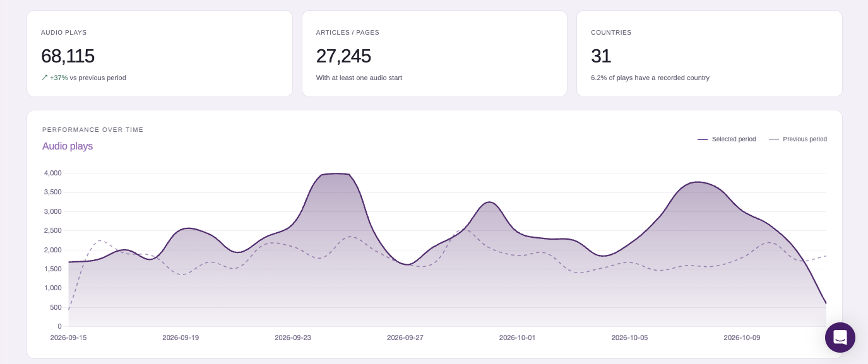Image resolution: width=868 pixels, height=364 pixels.
Task: Click the 2026-10-09 axis label
Action: point(742,338)
